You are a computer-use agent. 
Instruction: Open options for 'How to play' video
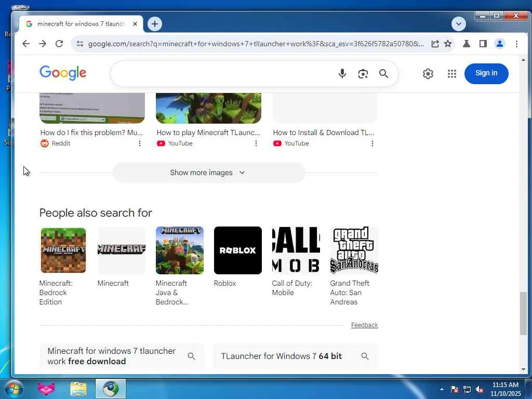pos(256,143)
